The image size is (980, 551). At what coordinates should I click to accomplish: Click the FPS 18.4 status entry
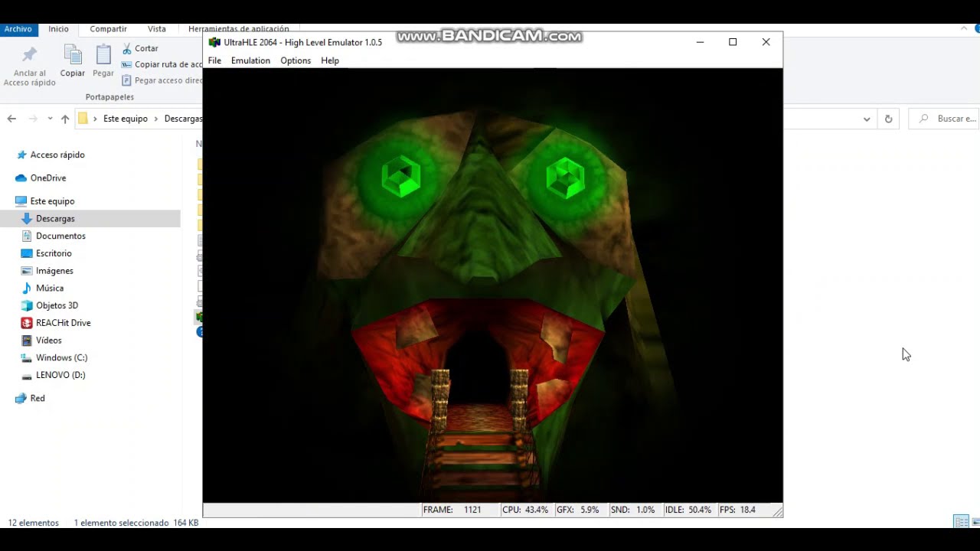pos(738,510)
